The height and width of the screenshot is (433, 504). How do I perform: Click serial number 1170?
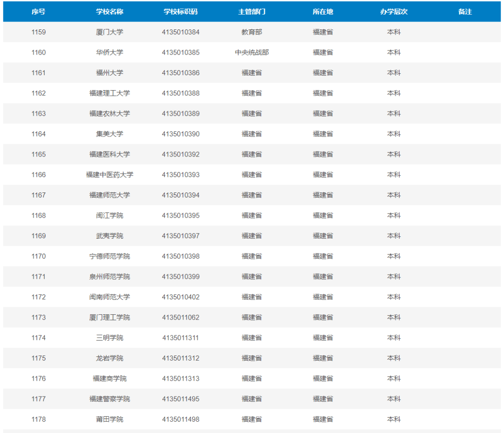pyautogui.click(x=39, y=256)
